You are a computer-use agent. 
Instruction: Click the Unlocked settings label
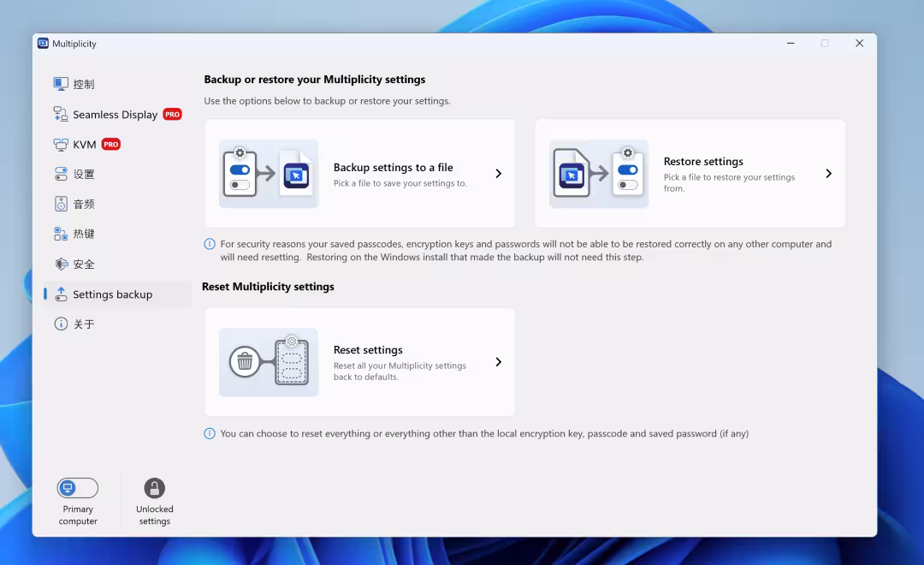(154, 514)
